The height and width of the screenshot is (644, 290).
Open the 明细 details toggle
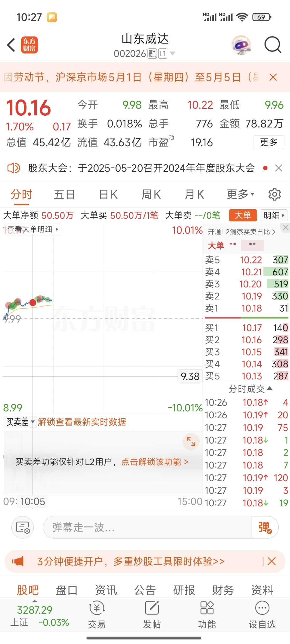274,215
